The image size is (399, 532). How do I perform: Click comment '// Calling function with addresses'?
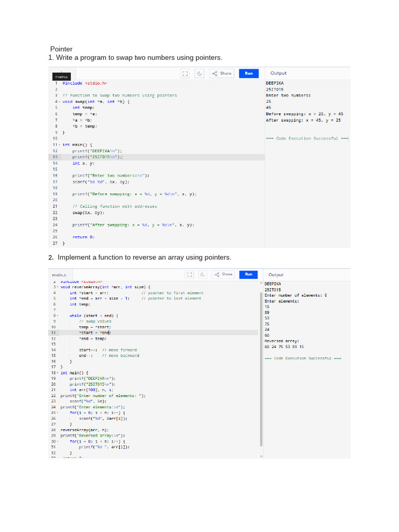pos(115,206)
